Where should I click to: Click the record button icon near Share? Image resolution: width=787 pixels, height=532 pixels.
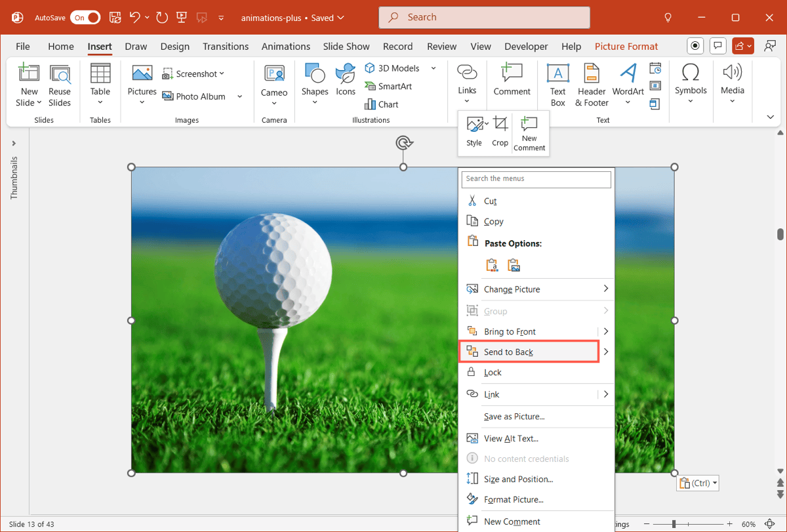696,46
